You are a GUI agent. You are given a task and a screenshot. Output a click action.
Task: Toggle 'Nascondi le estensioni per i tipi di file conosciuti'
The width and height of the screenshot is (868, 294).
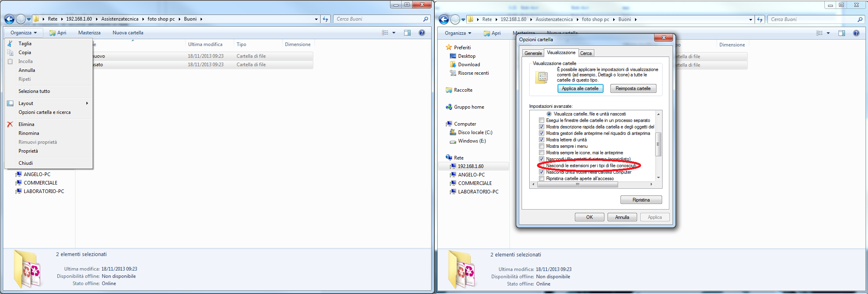coord(542,166)
